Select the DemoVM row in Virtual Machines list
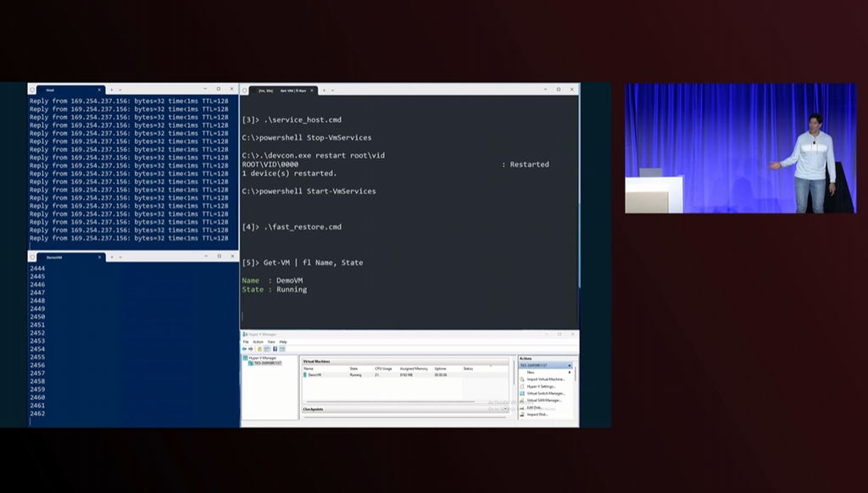 (314, 374)
